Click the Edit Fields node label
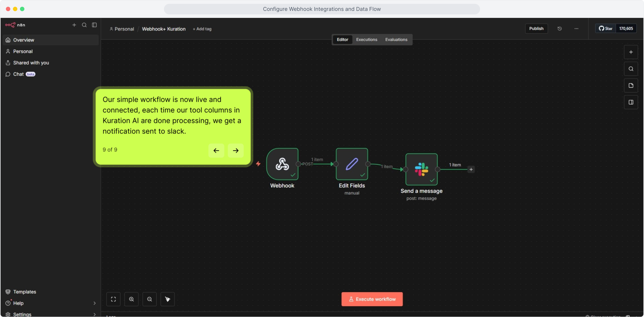The height and width of the screenshot is (317, 644). click(x=352, y=186)
